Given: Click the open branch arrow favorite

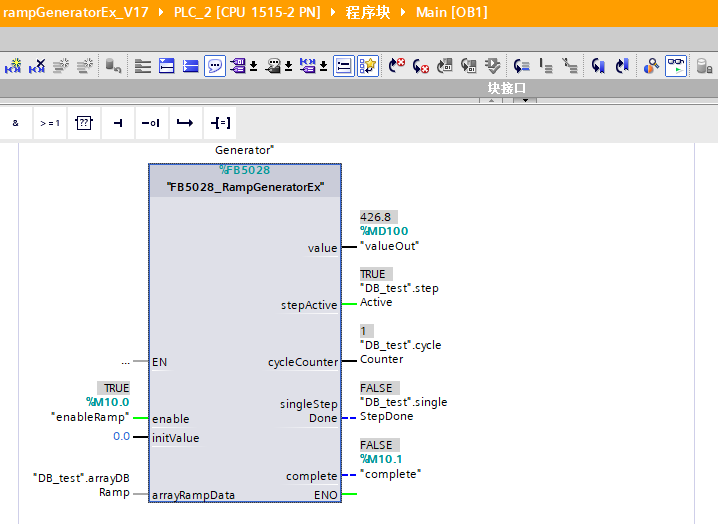Looking at the screenshot, I should click(x=185, y=123).
